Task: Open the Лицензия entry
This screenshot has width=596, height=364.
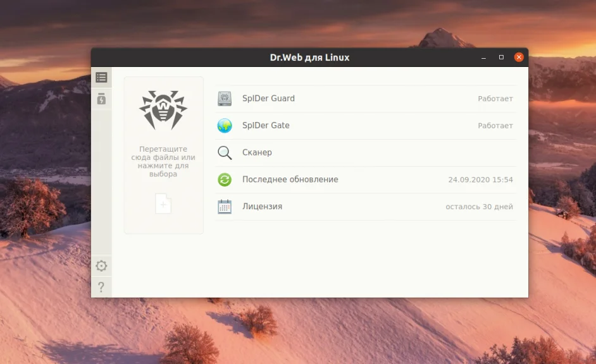Action: (x=366, y=207)
